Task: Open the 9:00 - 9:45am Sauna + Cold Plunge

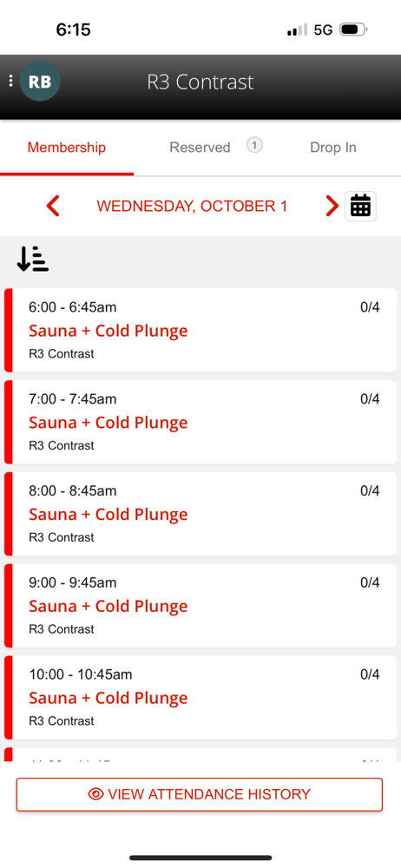Action: pos(200,606)
